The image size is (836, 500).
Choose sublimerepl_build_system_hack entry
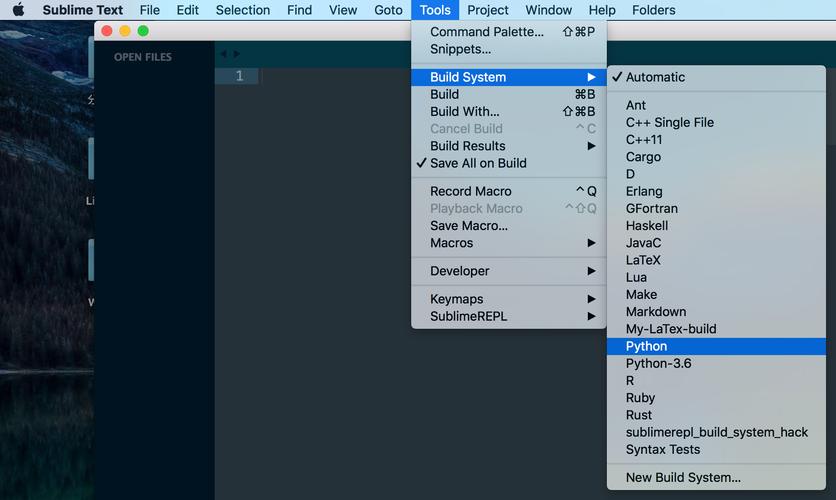[x=716, y=432]
